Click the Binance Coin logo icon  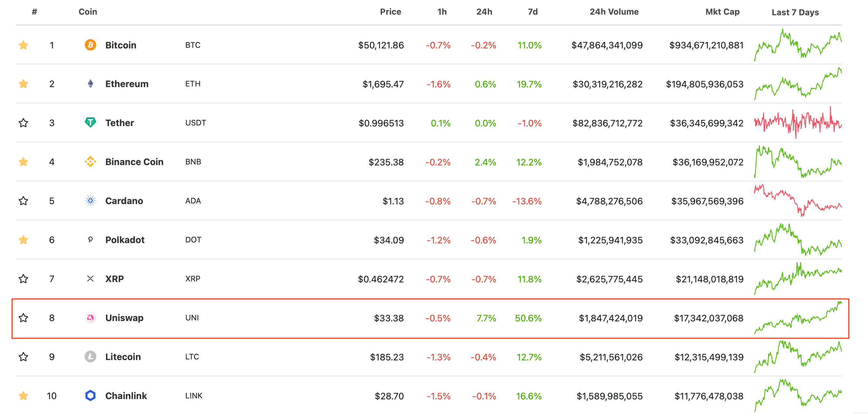click(90, 162)
